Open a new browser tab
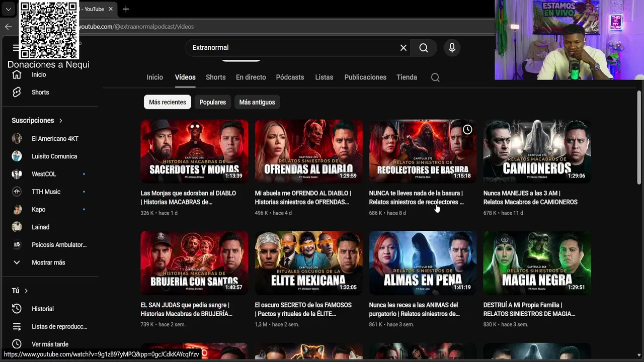The height and width of the screenshot is (362, 644). (x=126, y=9)
